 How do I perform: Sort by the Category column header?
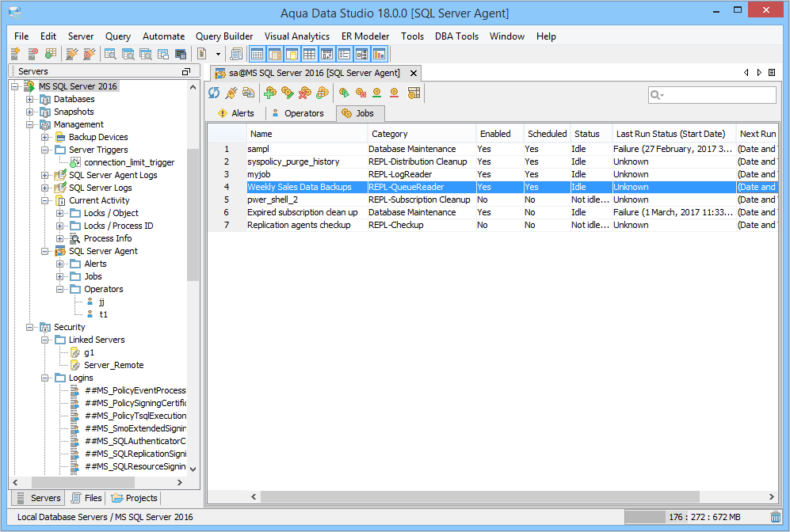422,134
